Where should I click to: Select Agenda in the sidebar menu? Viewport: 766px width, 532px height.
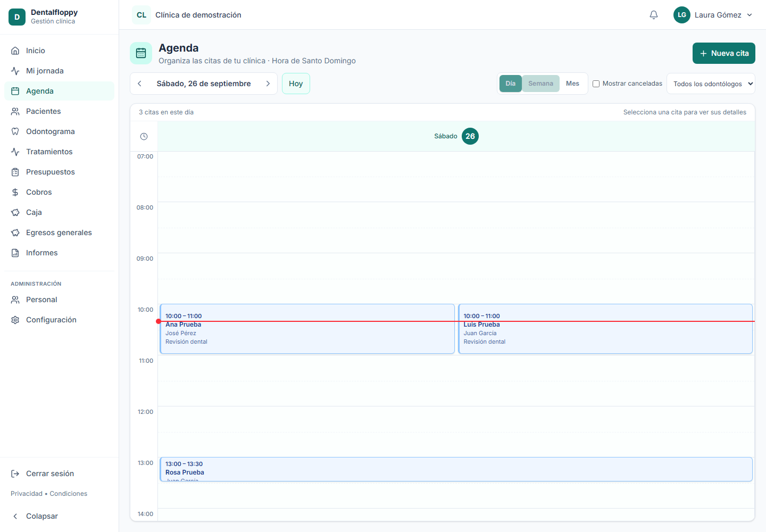point(59,91)
